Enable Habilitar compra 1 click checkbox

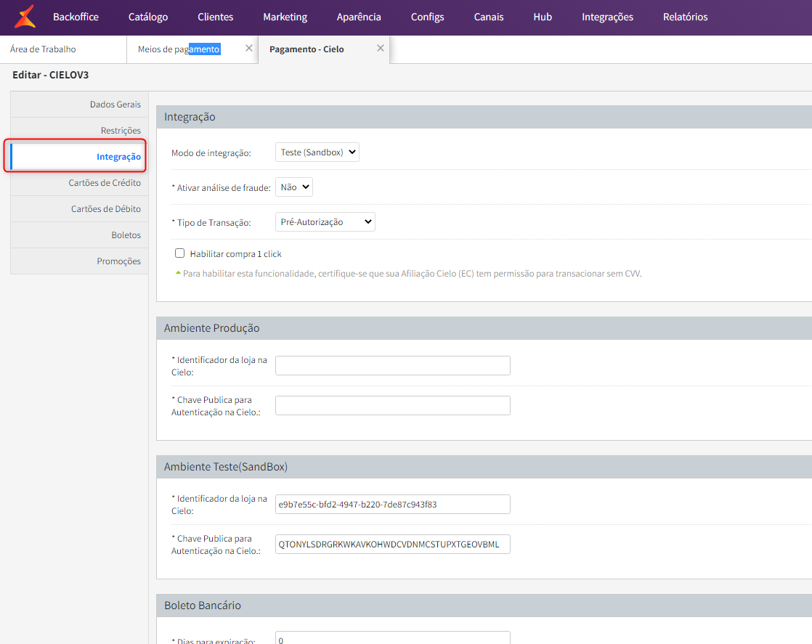pos(179,253)
